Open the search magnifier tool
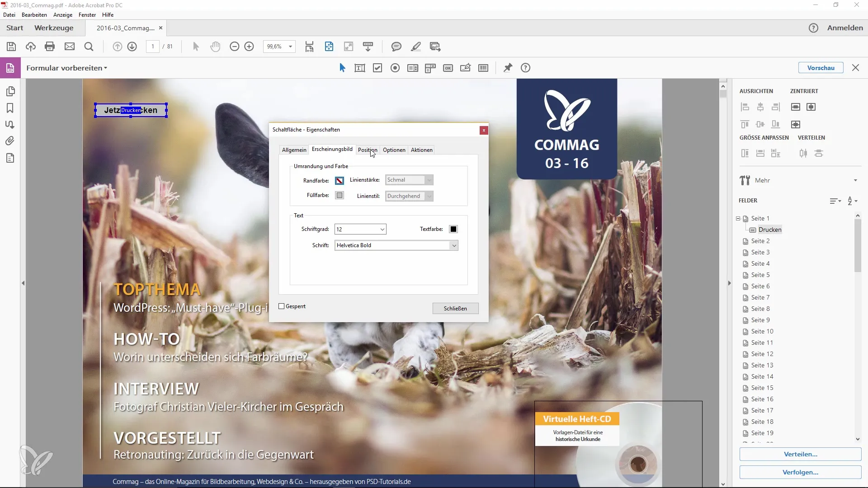Screen dimensions: 868x488 (89, 47)
